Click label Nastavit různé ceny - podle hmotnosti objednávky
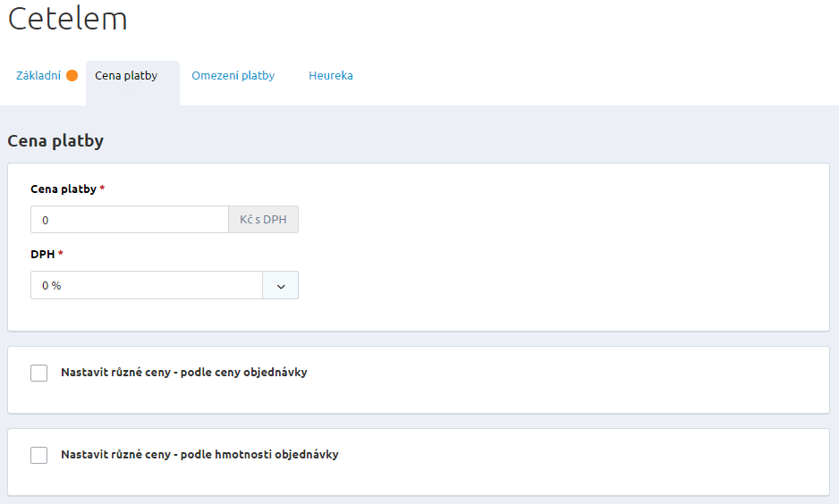Viewport: 839px width, 504px height. click(x=199, y=455)
